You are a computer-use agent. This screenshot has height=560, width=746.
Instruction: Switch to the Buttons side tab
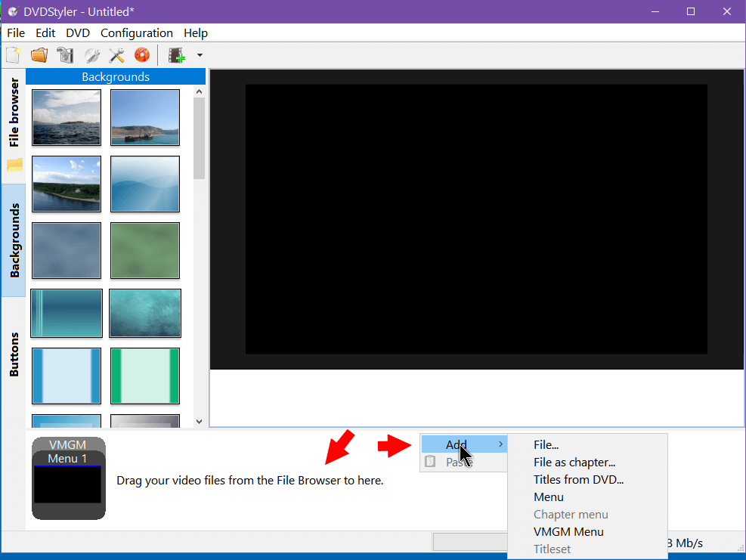coord(14,354)
